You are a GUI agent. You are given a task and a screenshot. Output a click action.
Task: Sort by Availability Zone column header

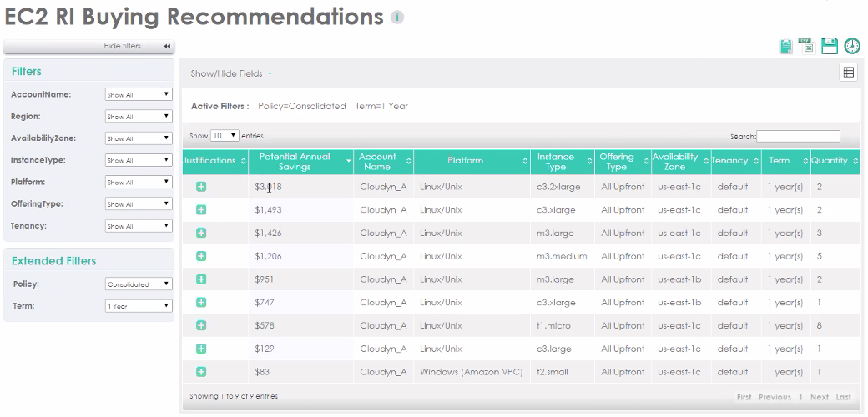(681, 162)
